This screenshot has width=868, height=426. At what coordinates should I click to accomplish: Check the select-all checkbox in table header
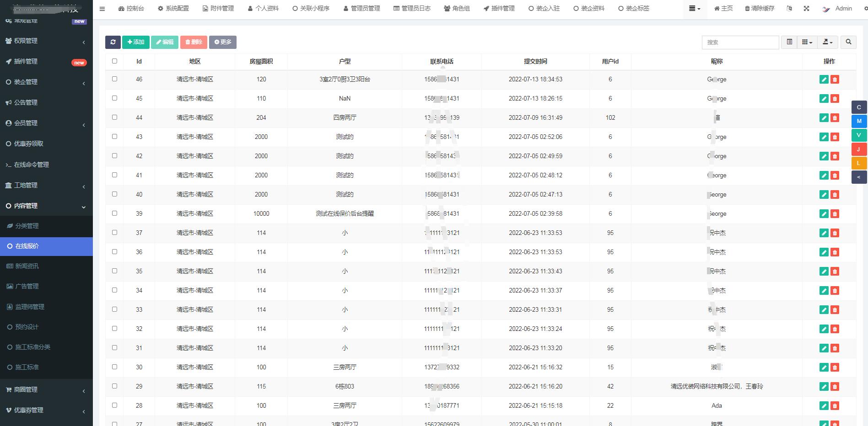(x=114, y=61)
